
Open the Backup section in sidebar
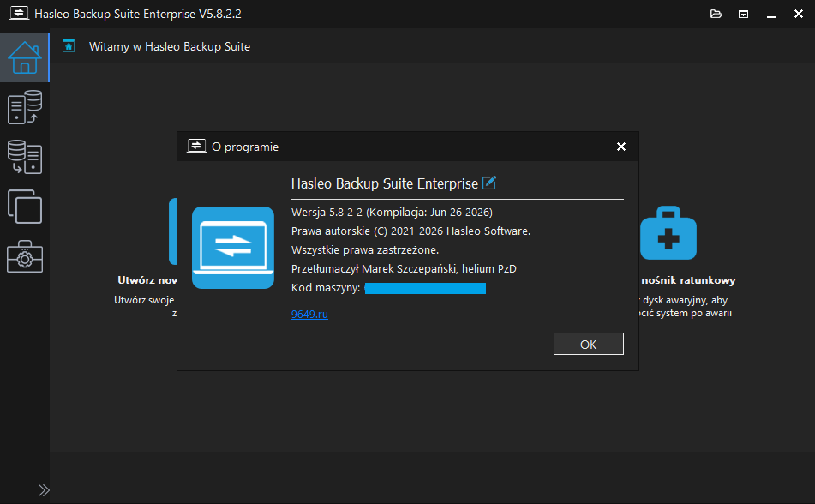click(x=25, y=107)
